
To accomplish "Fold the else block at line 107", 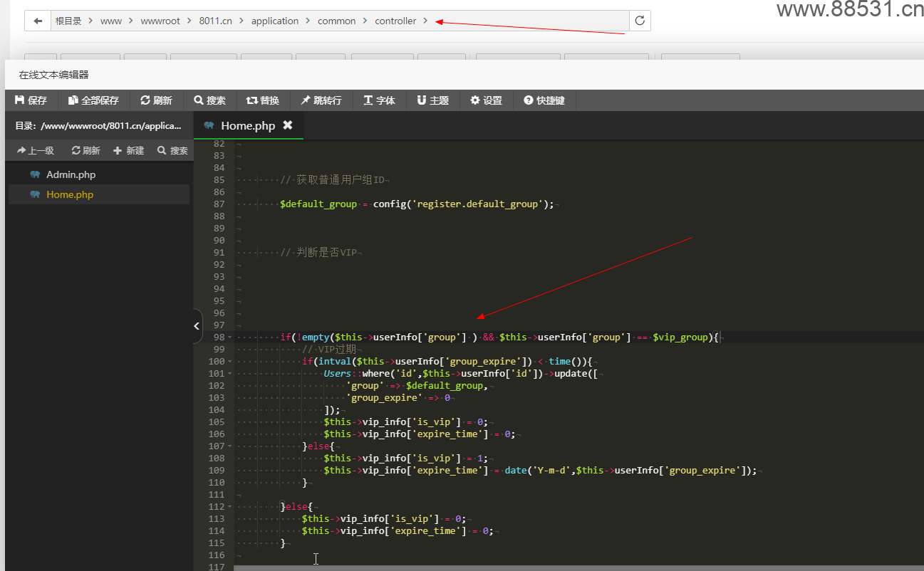I will tap(229, 446).
